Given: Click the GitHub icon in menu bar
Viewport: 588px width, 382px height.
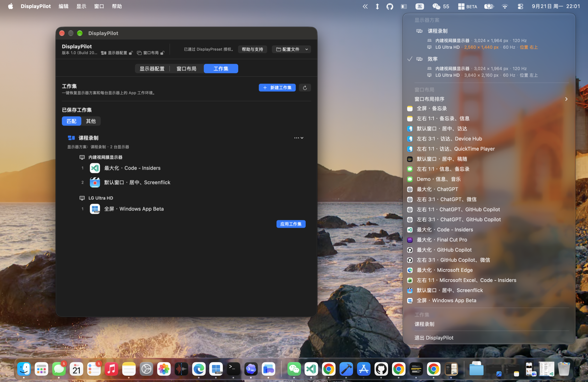Looking at the screenshot, I should point(390,6).
